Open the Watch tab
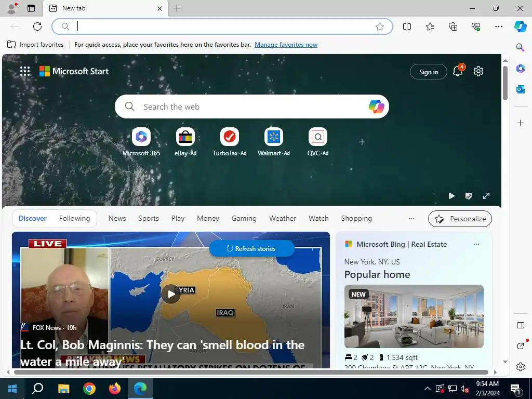532x399 pixels. click(318, 219)
